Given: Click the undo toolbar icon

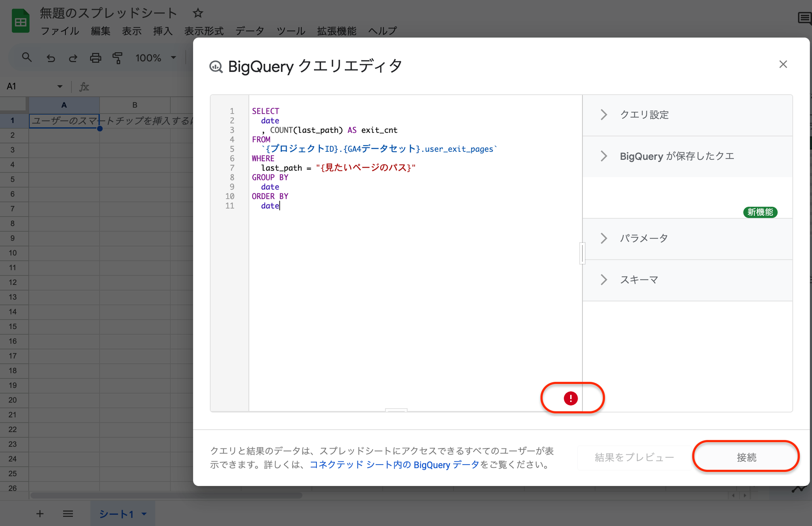Looking at the screenshot, I should (x=50, y=58).
